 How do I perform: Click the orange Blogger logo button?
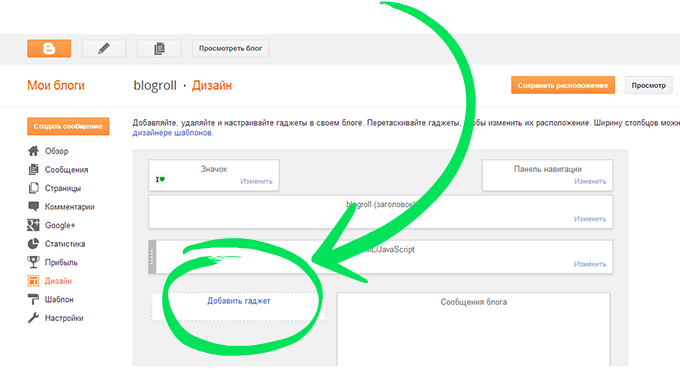(x=49, y=49)
